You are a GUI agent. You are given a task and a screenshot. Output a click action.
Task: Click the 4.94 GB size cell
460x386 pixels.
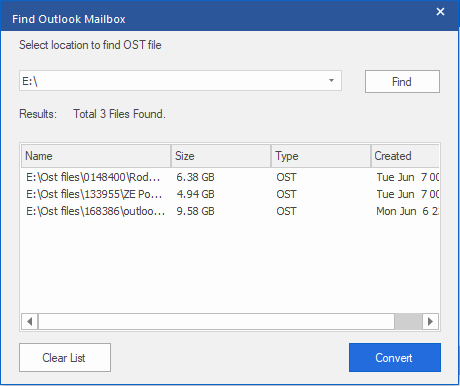tap(195, 194)
